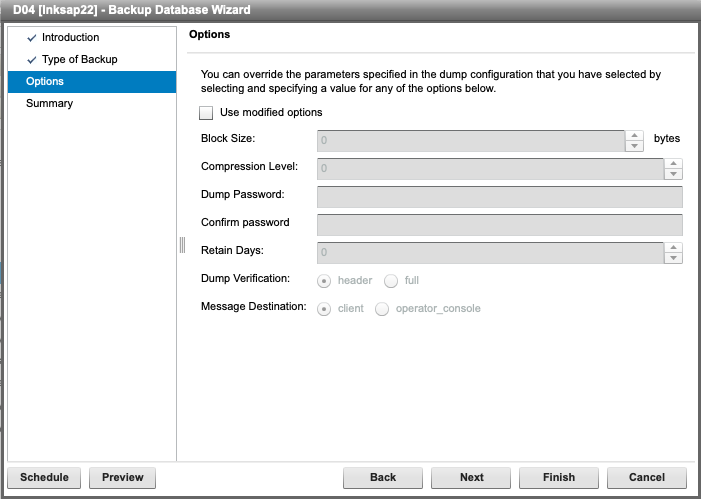The image size is (701, 499).
Task: Click Compression Level up arrow
Action: [x=674, y=162]
